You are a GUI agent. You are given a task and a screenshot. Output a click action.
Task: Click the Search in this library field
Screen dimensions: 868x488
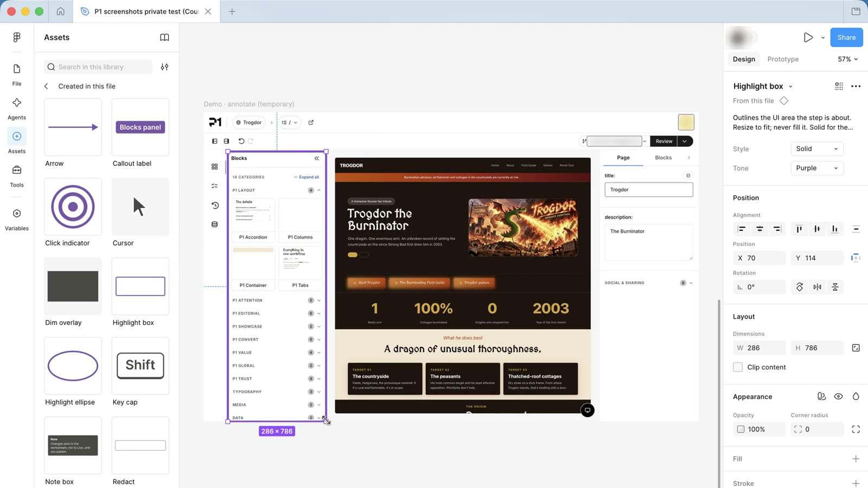[x=98, y=67]
